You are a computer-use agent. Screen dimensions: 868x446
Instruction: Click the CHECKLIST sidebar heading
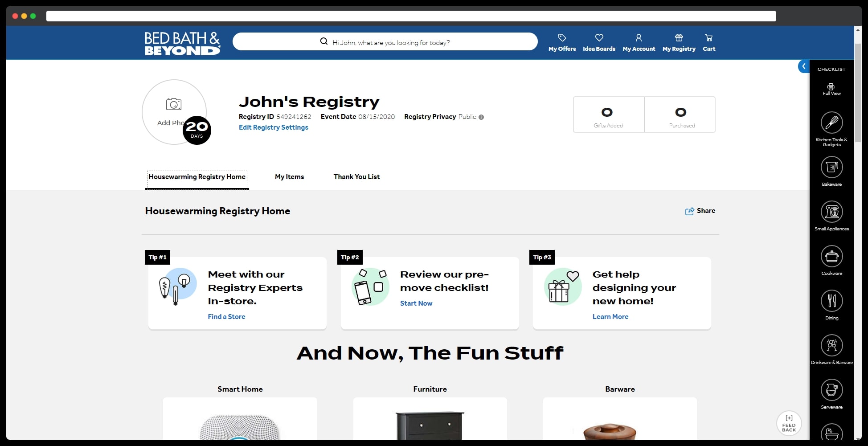point(831,69)
